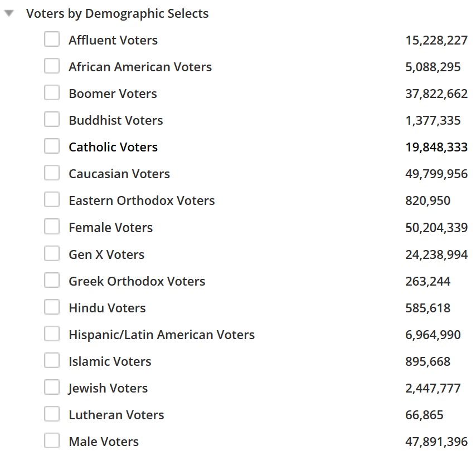Toggle the Caucasian Voters checkbox

(x=52, y=173)
